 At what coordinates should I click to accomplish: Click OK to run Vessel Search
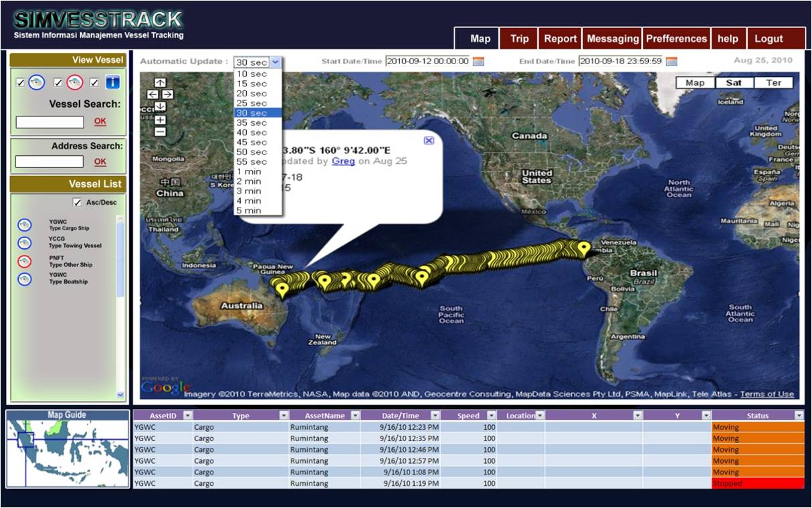click(99, 121)
